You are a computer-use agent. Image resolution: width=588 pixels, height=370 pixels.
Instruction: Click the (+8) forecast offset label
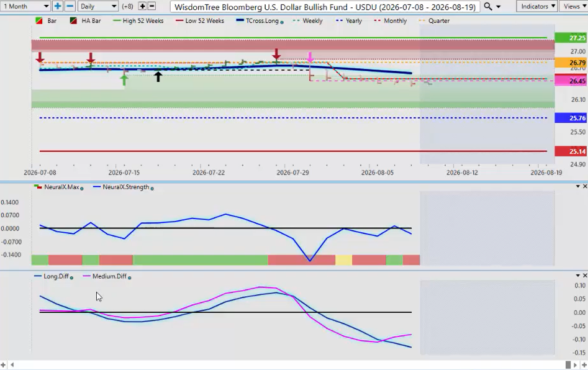(x=127, y=6)
